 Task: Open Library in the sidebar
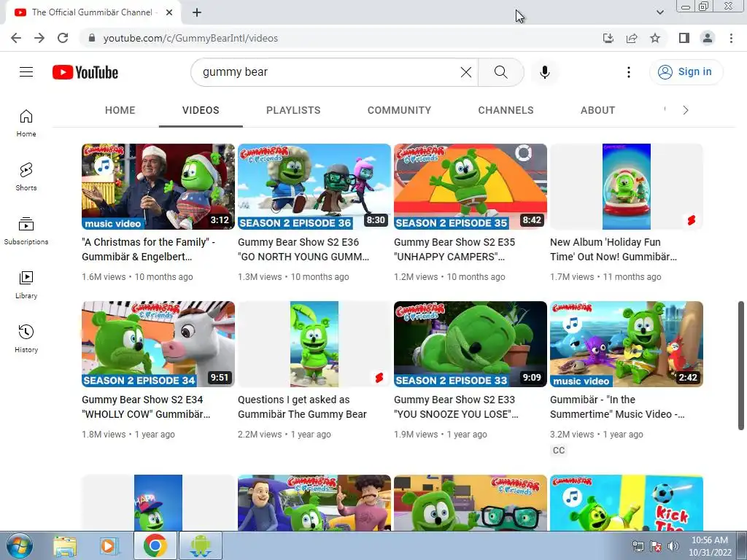pos(26,285)
